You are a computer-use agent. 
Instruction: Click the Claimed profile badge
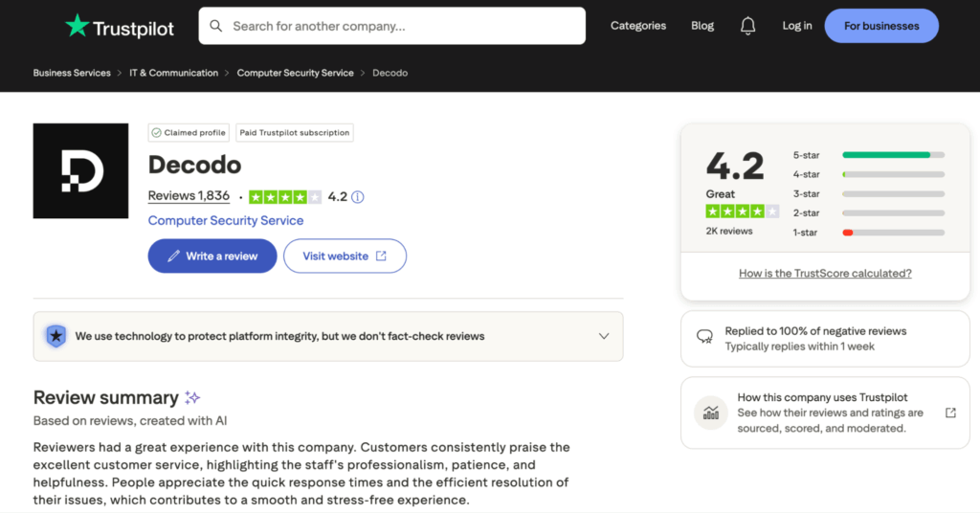click(x=189, y=132)
